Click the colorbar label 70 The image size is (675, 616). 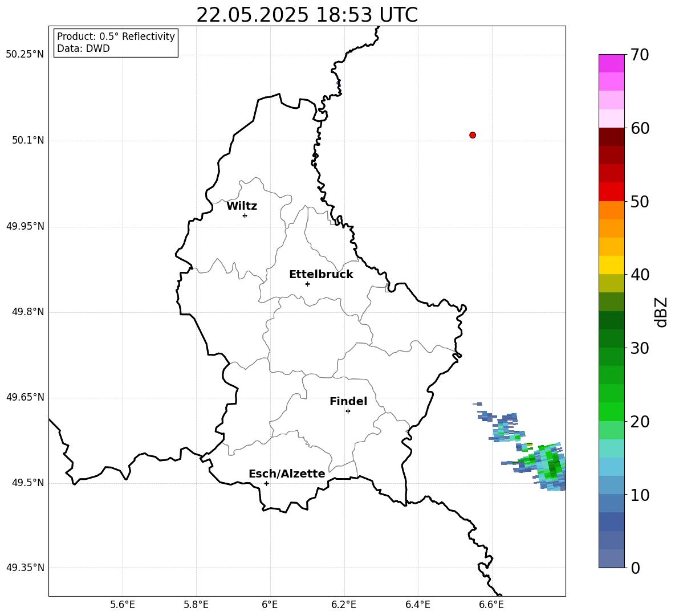[x=640, y=55]
